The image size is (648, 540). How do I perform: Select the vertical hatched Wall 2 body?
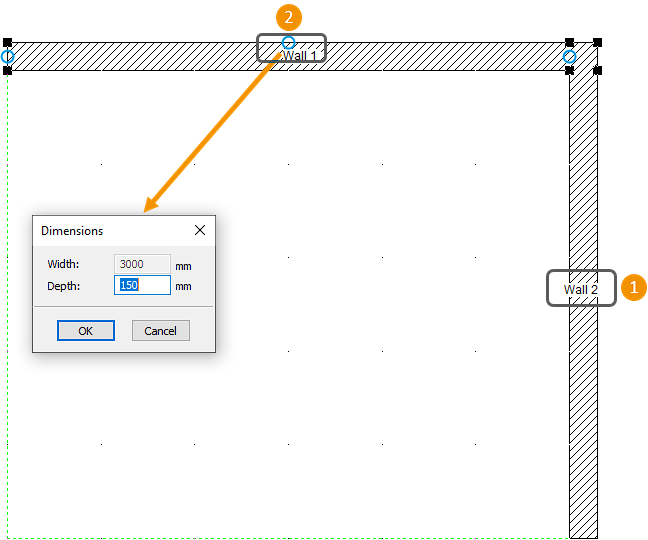[583, 420]
